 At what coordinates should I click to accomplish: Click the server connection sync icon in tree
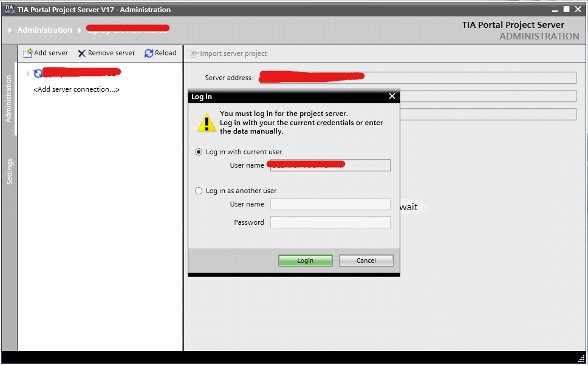point(38,73)
